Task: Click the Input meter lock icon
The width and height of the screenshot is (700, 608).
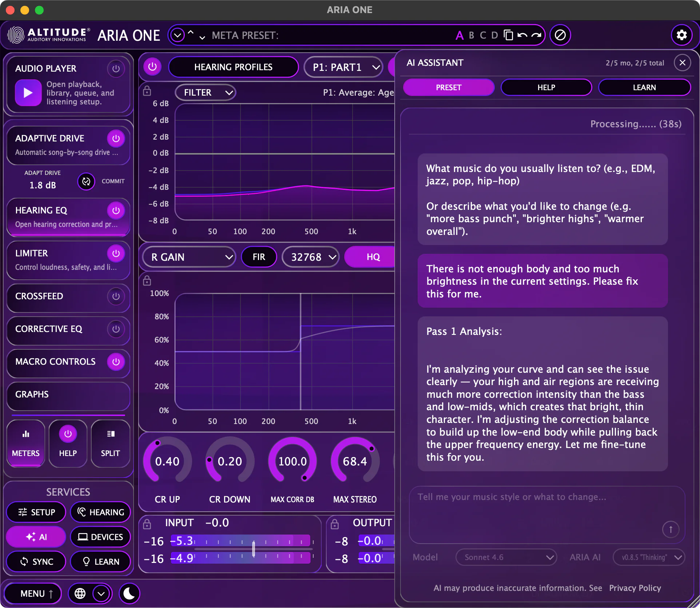Action: coord(147,524)
